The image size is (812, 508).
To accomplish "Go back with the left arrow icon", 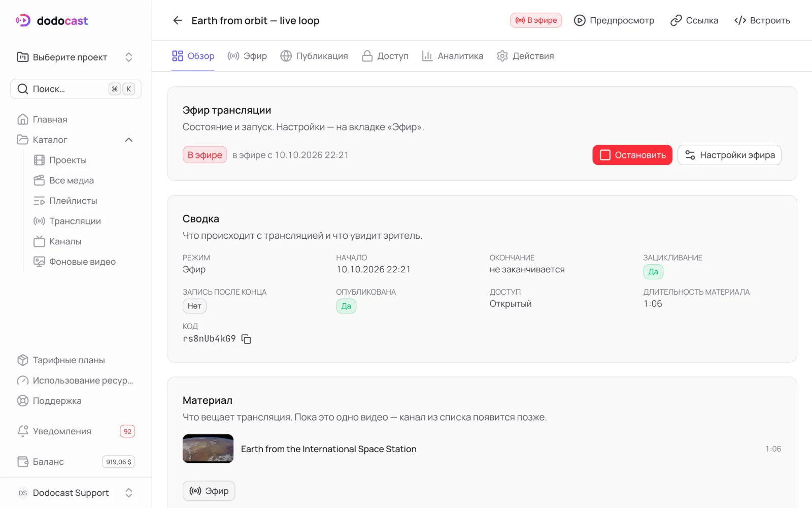I will (177, 20).
